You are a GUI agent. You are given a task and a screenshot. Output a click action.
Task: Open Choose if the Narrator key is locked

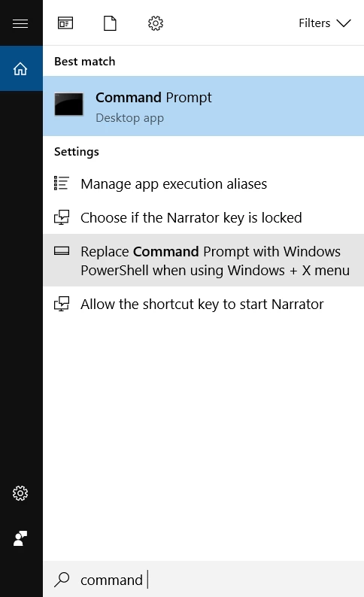point(204,218)
